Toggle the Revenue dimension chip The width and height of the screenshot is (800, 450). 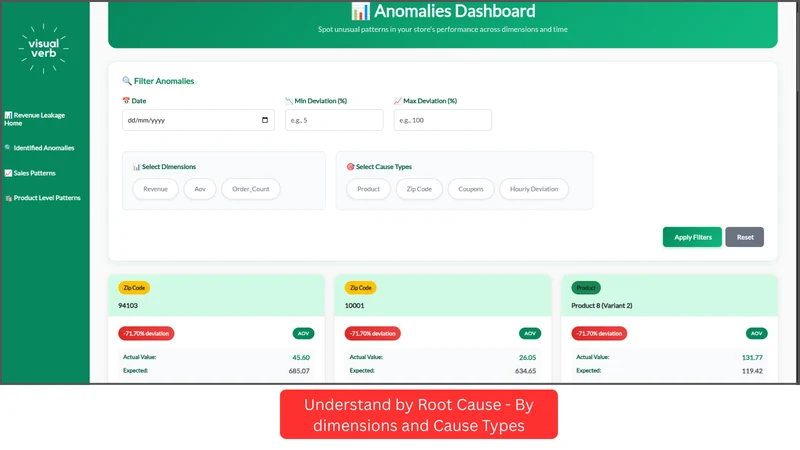156,189
